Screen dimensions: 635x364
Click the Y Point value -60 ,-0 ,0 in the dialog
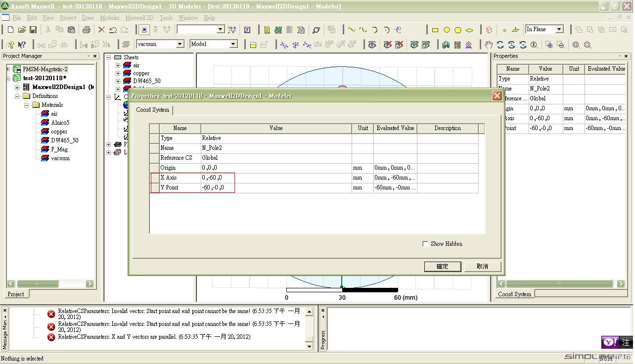point(276,187)
